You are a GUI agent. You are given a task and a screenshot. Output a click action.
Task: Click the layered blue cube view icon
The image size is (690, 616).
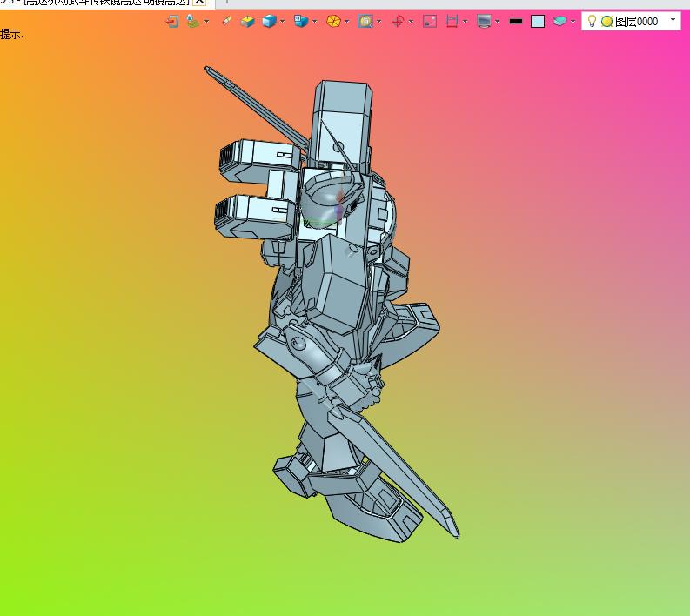301,21
